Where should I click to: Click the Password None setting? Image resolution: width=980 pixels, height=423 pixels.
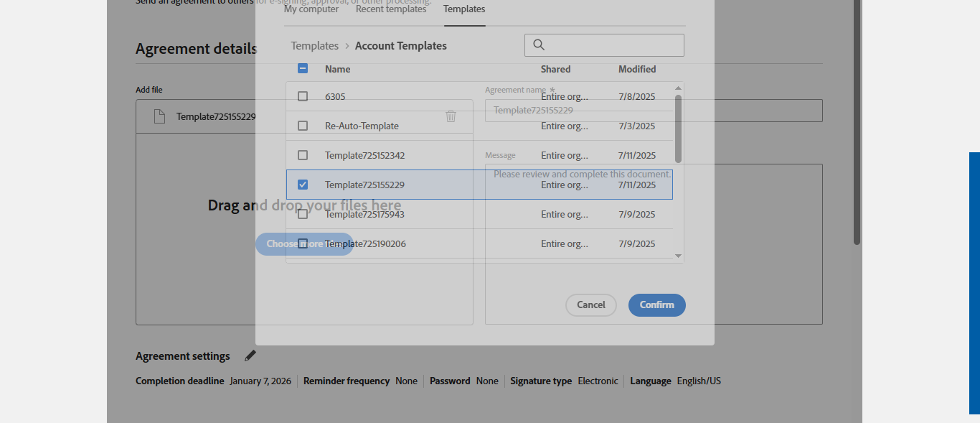pyautogui.click(x=487, y=381)
